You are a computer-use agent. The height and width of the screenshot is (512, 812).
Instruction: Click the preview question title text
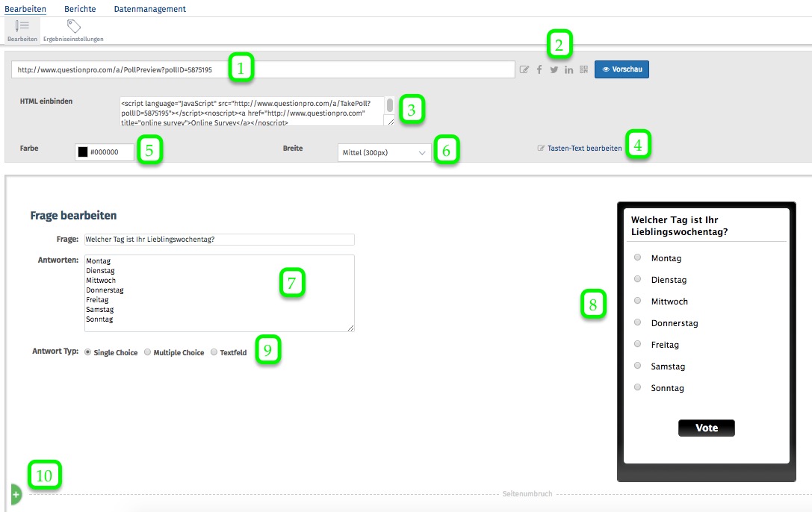point(680,226)
